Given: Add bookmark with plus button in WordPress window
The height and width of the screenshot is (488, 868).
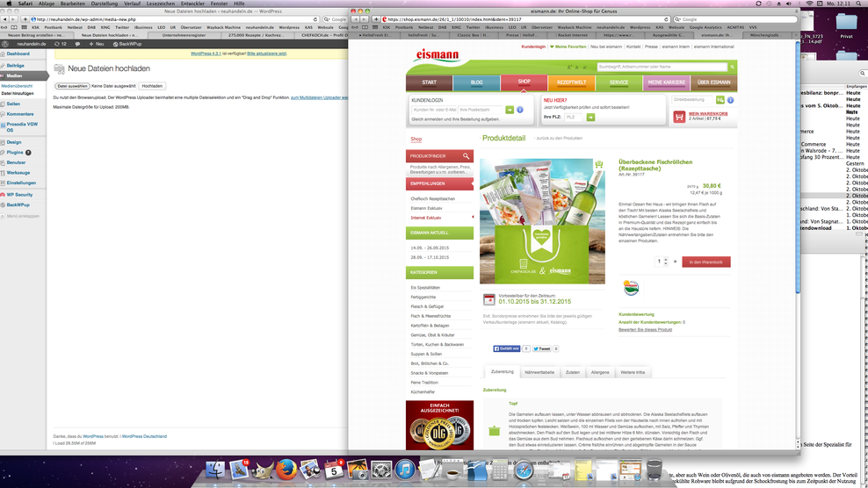Looking at the screenshot, I should click(25, 19).
